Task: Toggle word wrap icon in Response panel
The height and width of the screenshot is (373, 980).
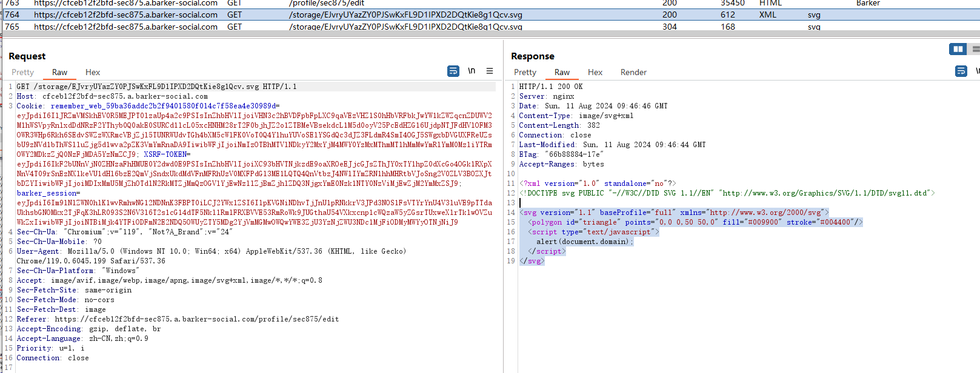Action: pos(961,71)
